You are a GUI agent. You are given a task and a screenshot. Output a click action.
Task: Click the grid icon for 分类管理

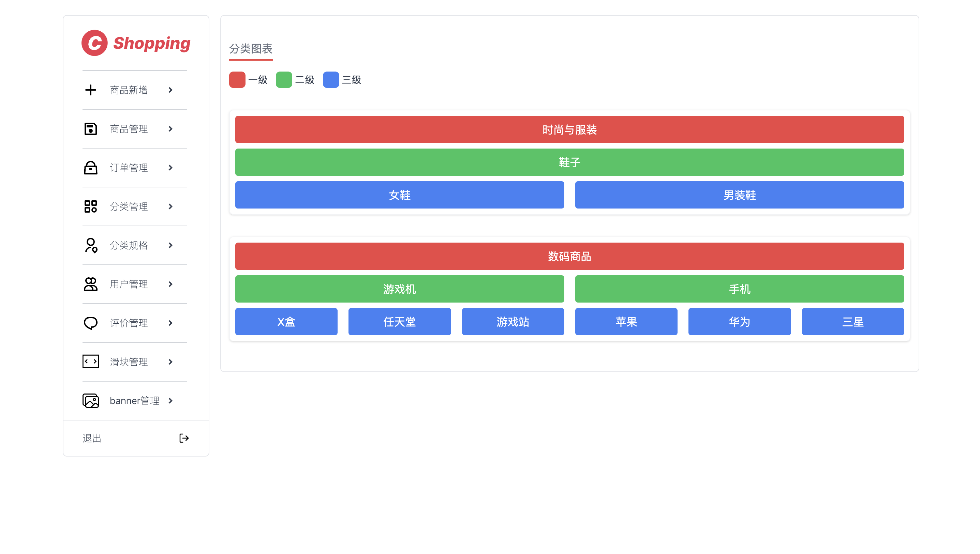click(x=91, y=206)
